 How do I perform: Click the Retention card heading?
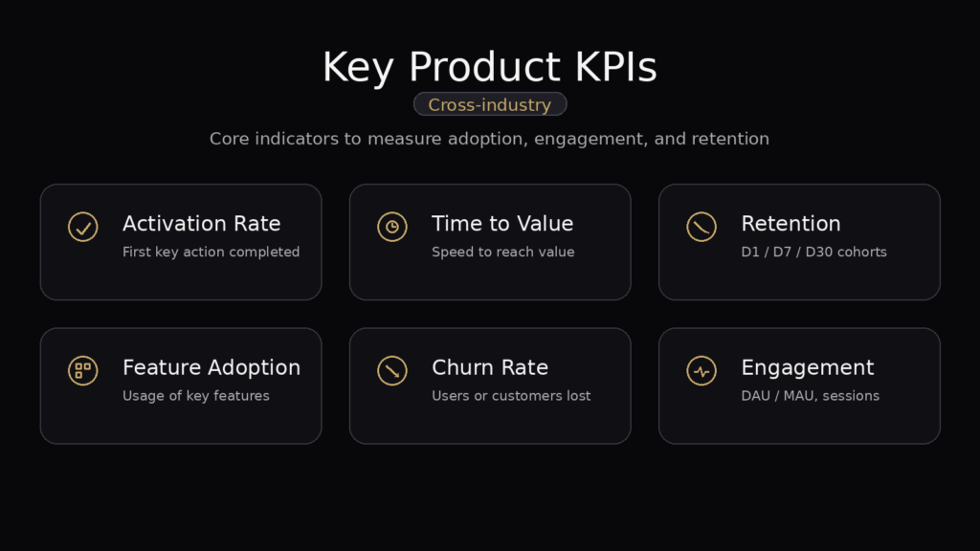[x=791, y=224]
